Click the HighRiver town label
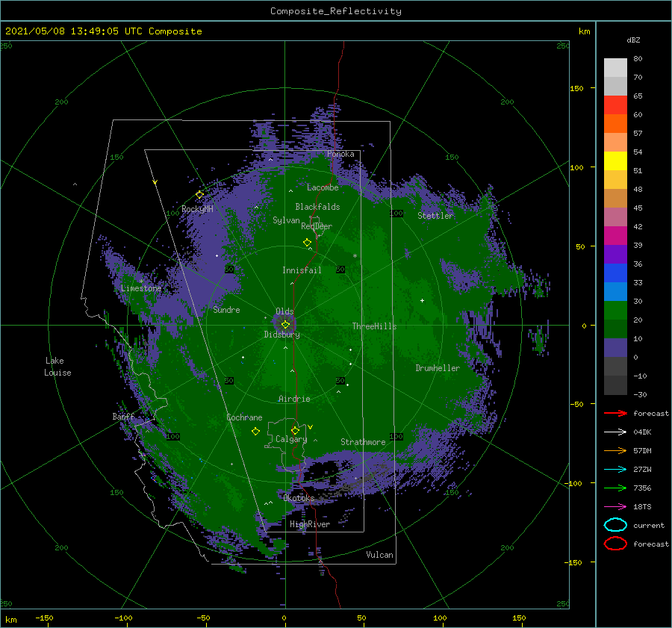This screenshot has width=672, height=628. (310, 524)
